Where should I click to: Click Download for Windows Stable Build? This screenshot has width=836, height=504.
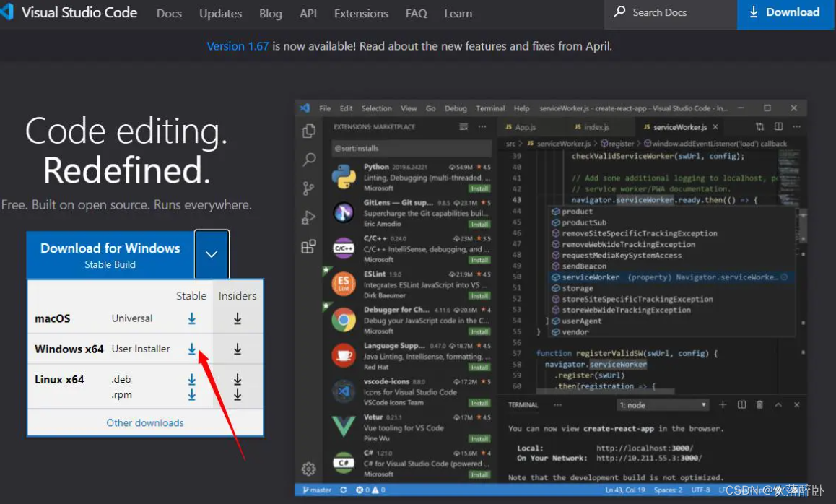110,255
